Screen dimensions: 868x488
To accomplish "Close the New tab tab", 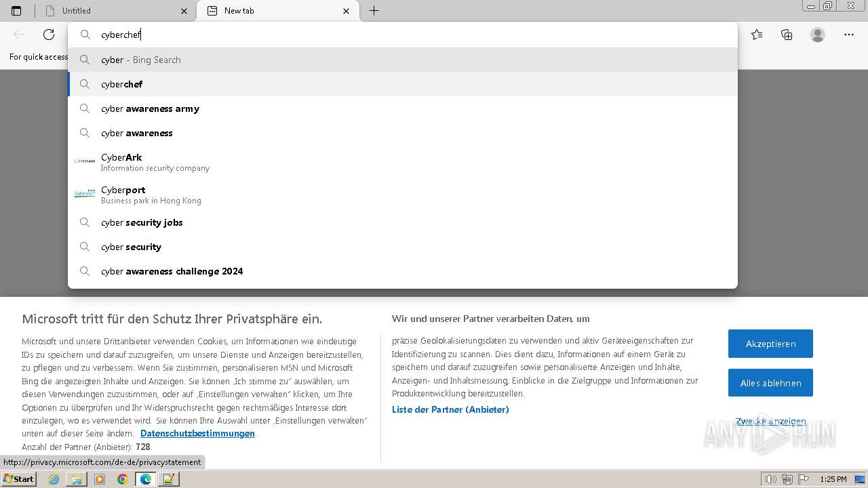I will [347, 11].
